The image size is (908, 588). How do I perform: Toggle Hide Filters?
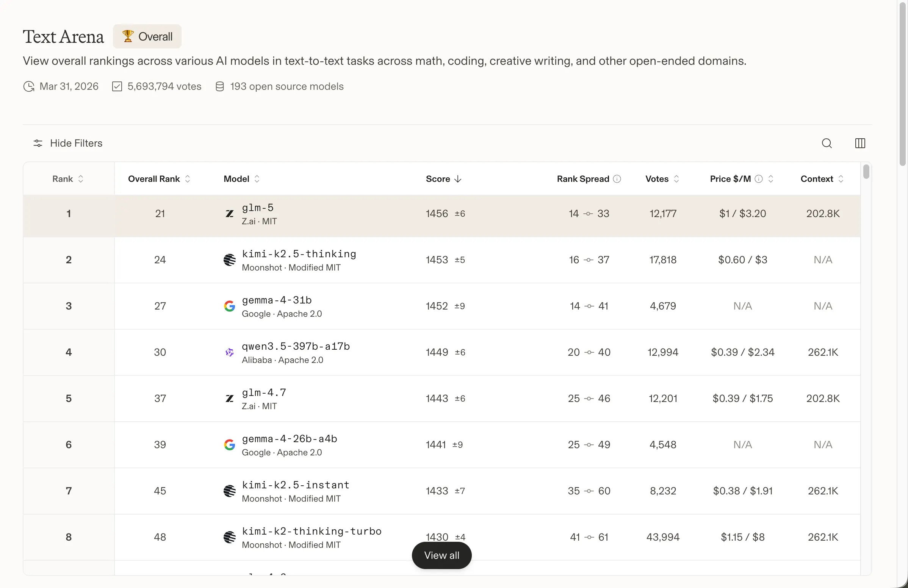tap(68, 143)
